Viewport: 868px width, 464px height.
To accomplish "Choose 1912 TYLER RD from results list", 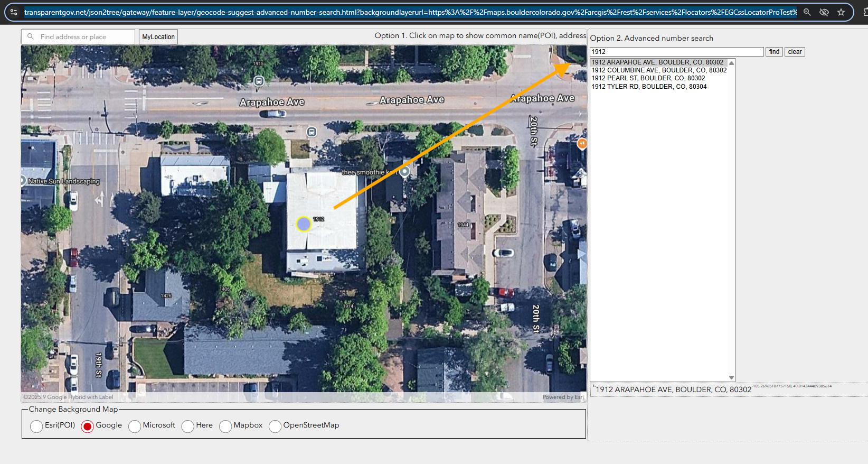I will click(649, 87).
